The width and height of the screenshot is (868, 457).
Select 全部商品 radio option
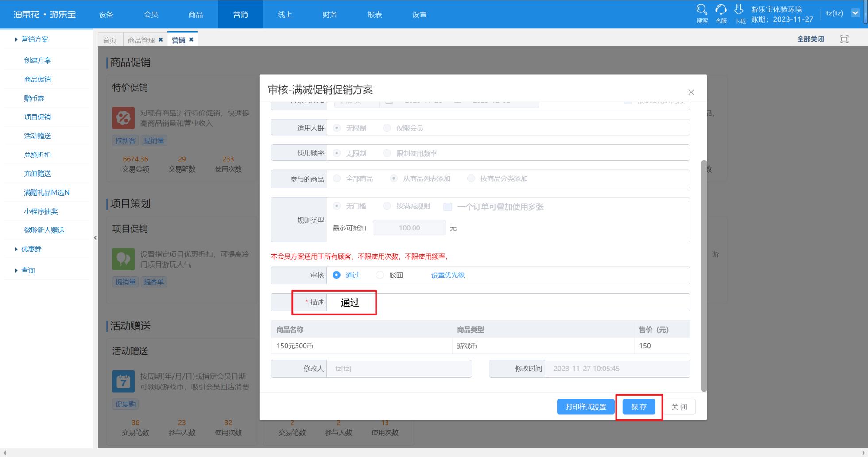[337, 178]
